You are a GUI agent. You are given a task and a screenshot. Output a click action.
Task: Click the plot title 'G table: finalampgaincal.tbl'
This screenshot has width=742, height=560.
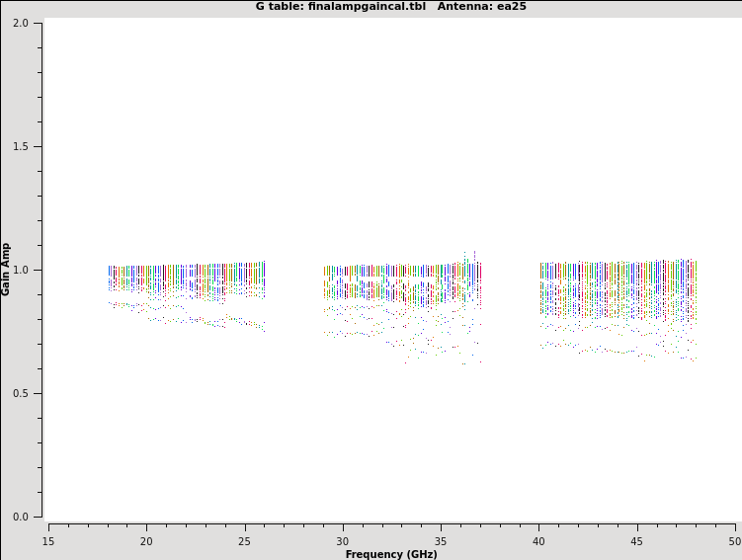(342, 7)
